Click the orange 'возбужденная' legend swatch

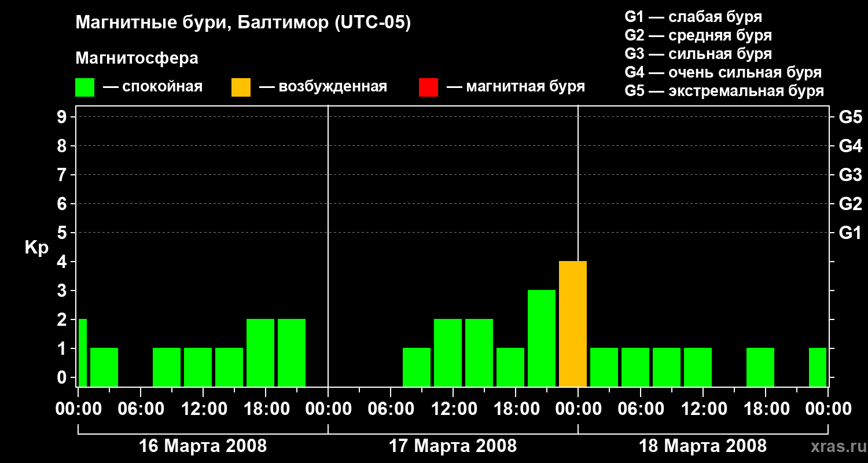(241, 87)
